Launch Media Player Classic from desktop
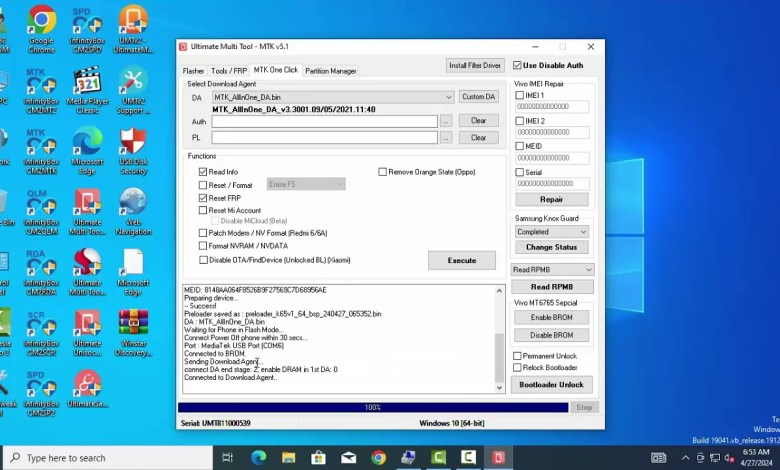This screenshot has height=470, width=780. 87,90
